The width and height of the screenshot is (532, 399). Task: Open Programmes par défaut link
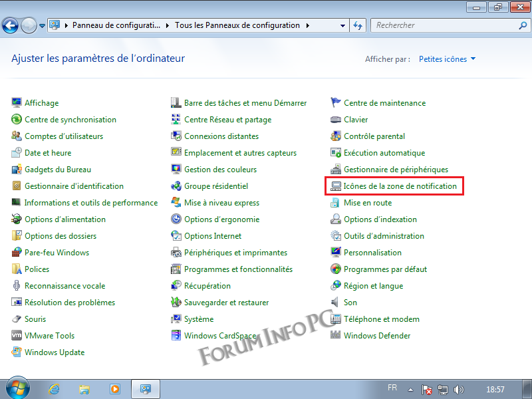click(386, 269)
